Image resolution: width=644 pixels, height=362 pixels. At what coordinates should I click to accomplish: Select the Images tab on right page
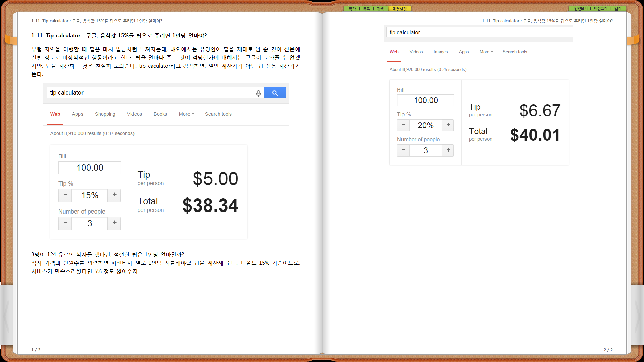[x=441, y=52]
